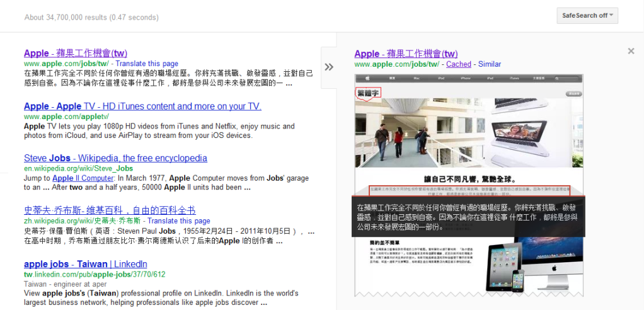Screen dimensions: 644x310
Task: Click the 繁體字 annotation in preview
Action: [x=369, y=93]
